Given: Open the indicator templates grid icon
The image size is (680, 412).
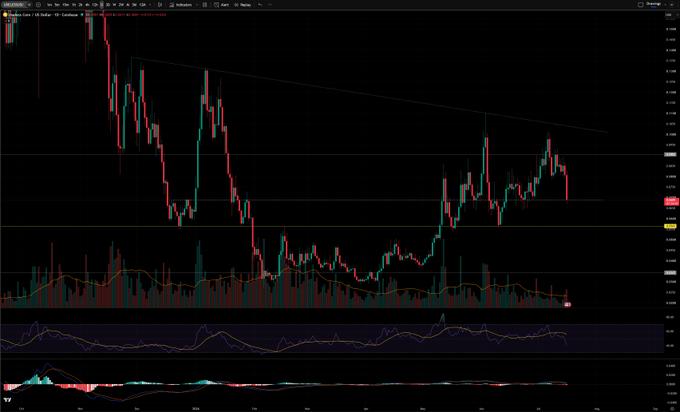Looking at the screenshot, I should pos(205,5).
